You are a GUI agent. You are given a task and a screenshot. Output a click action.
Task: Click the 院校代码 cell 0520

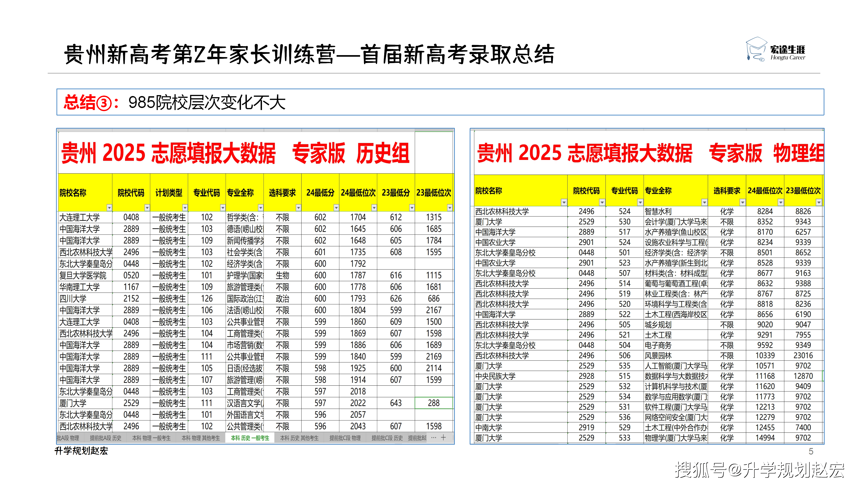(131, 275)
